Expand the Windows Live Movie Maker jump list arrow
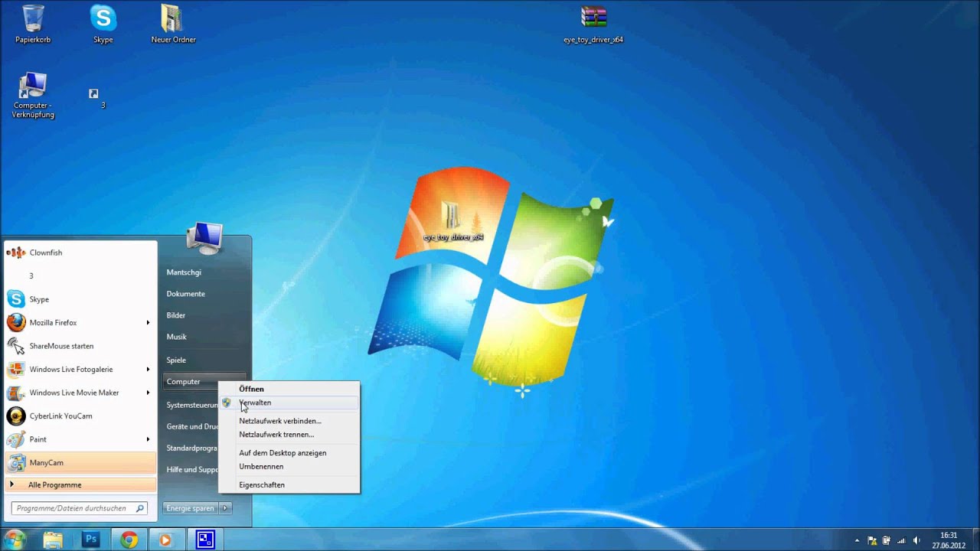The image size is (980, 551). (148, 393)
